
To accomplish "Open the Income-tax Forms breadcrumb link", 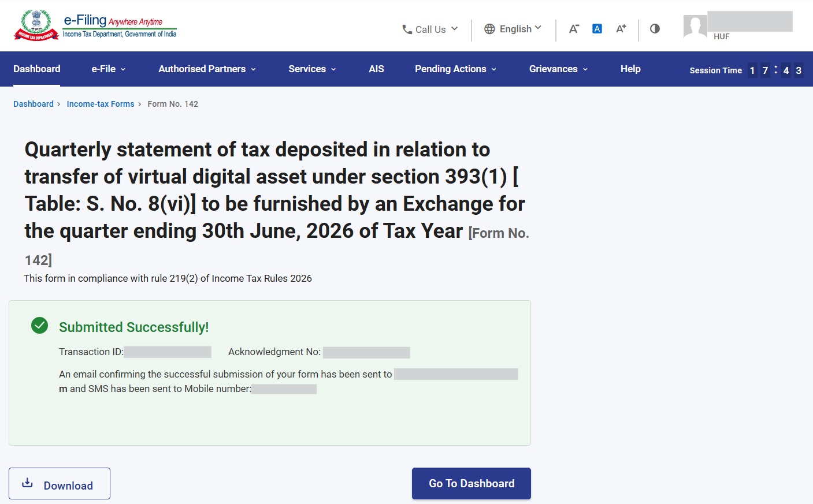I will [x=101, y=104].
